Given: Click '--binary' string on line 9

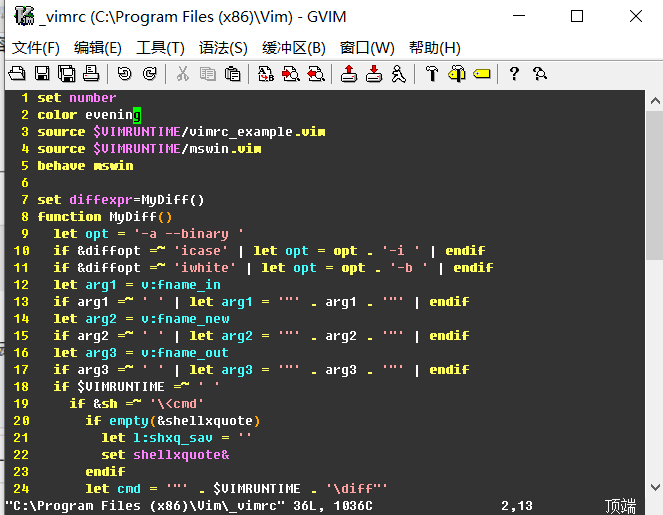Looking at the screenshot, I should click(197, 233).
